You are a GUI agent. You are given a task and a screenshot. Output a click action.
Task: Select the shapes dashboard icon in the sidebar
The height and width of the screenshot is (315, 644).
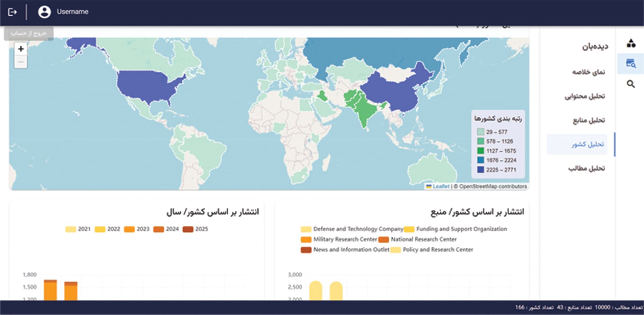point(631,43)
